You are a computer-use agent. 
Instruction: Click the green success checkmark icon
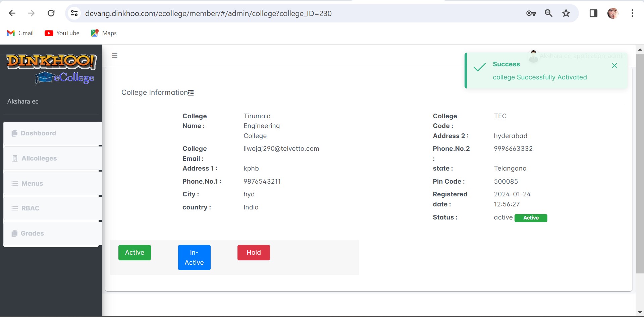pyautogui.click(x=480, y=67)
